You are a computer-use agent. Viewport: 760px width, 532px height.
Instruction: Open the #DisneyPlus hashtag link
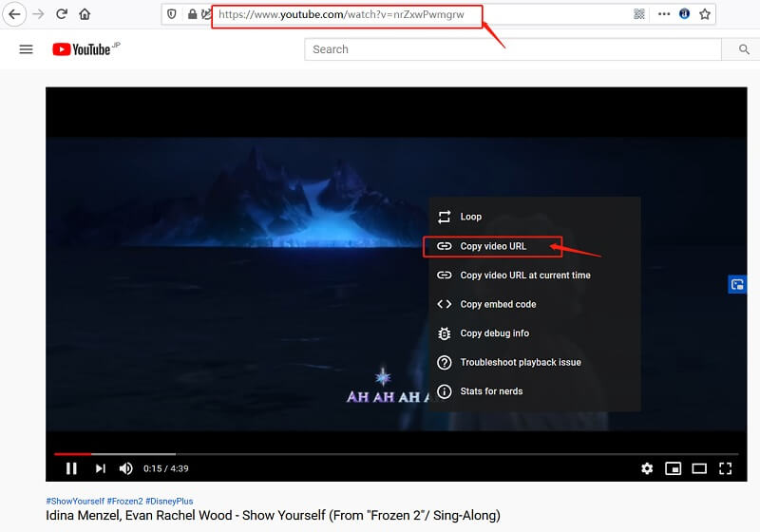(169, 501)
